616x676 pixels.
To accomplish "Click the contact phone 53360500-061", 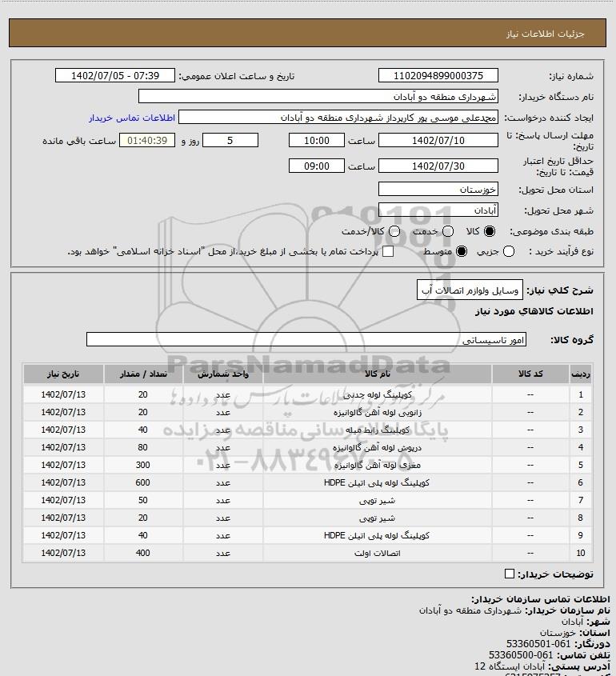I will (521, 655).
